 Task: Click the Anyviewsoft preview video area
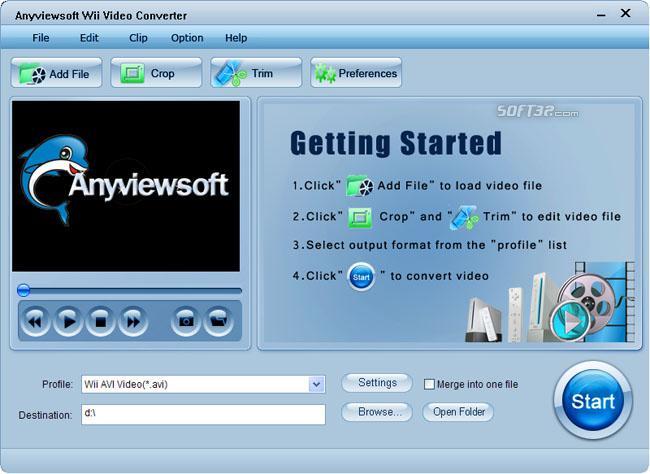[126, 186]
